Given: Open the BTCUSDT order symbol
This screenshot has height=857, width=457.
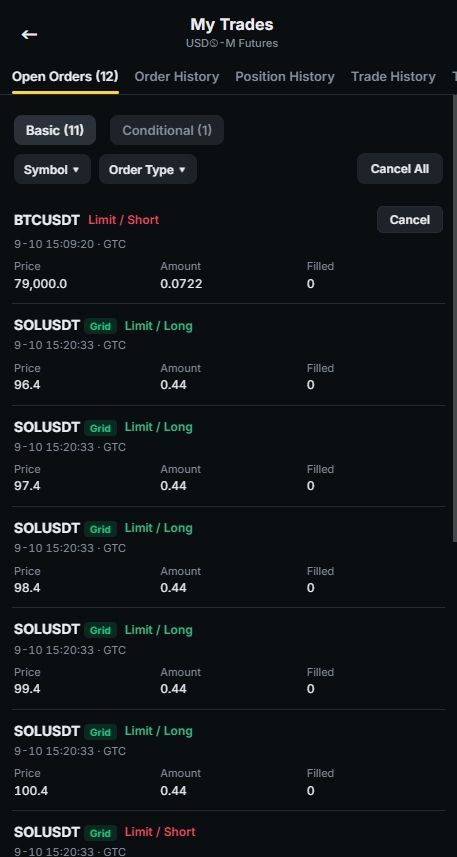Looking at the screenshot, I should (46, 220).
